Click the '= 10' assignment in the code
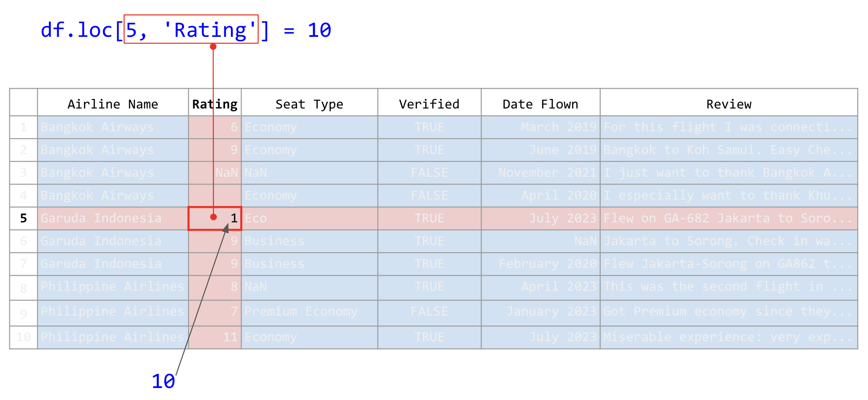 [x=307, y=30]
